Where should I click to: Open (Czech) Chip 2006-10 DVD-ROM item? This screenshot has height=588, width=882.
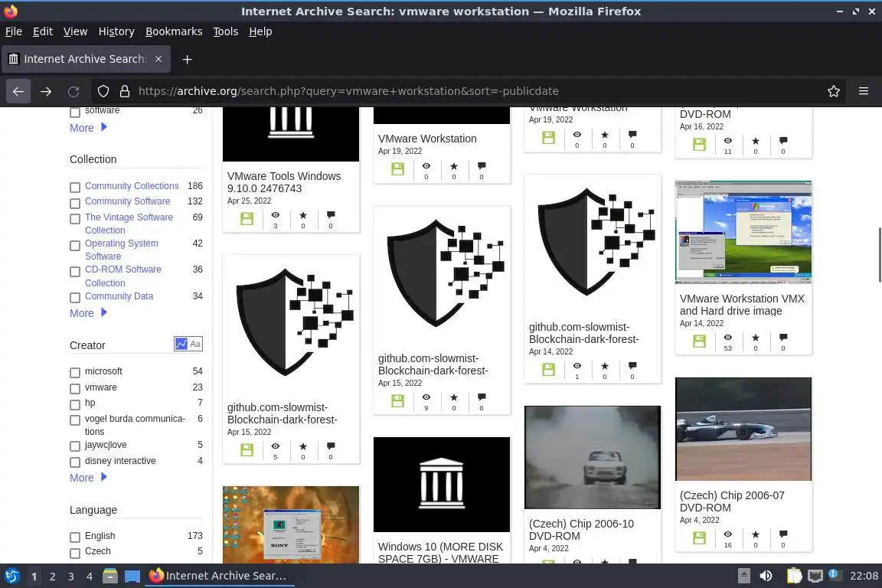pos(581,530)
